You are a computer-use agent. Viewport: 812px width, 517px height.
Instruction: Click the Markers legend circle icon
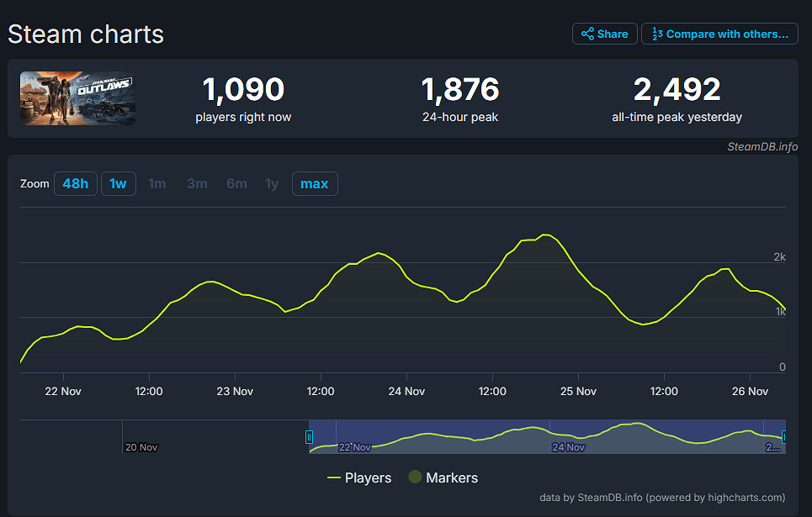pyautogui.click(x=415, y=477)
